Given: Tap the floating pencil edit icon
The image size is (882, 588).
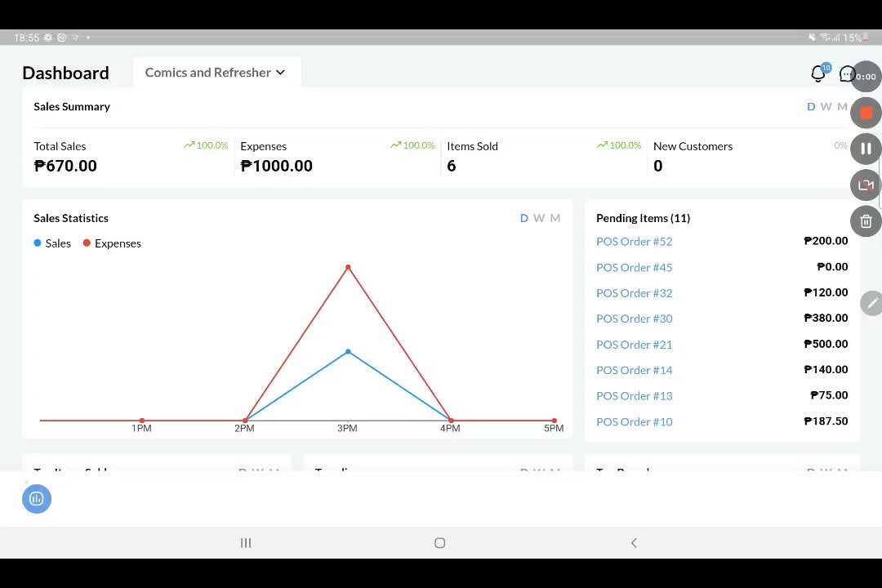Looking at the screenshot, I should [871, 304].
